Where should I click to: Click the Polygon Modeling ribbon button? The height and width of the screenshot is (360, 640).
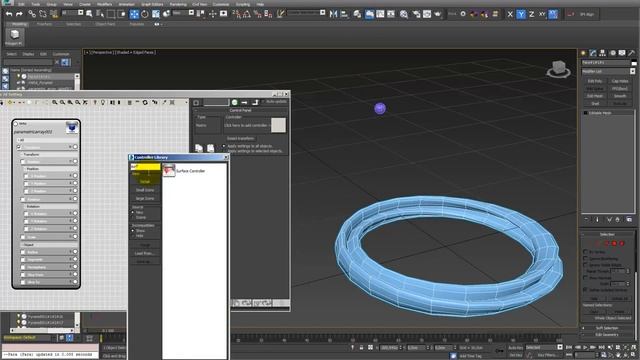(14, 37)
